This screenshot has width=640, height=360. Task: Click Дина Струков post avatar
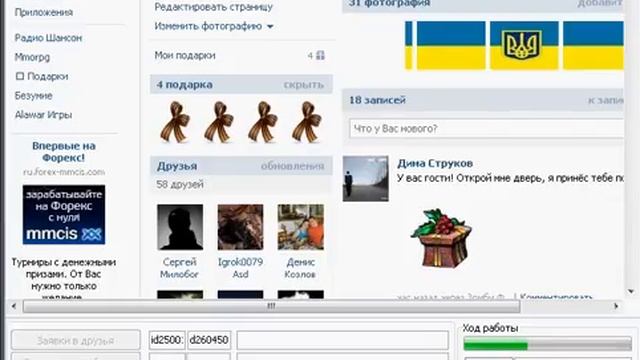click(366, 178)
